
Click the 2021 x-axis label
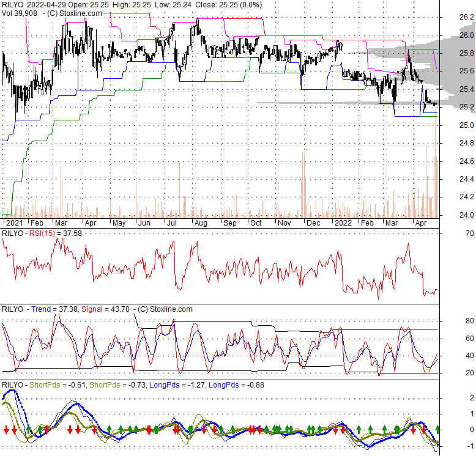click(x=14, y=223)
